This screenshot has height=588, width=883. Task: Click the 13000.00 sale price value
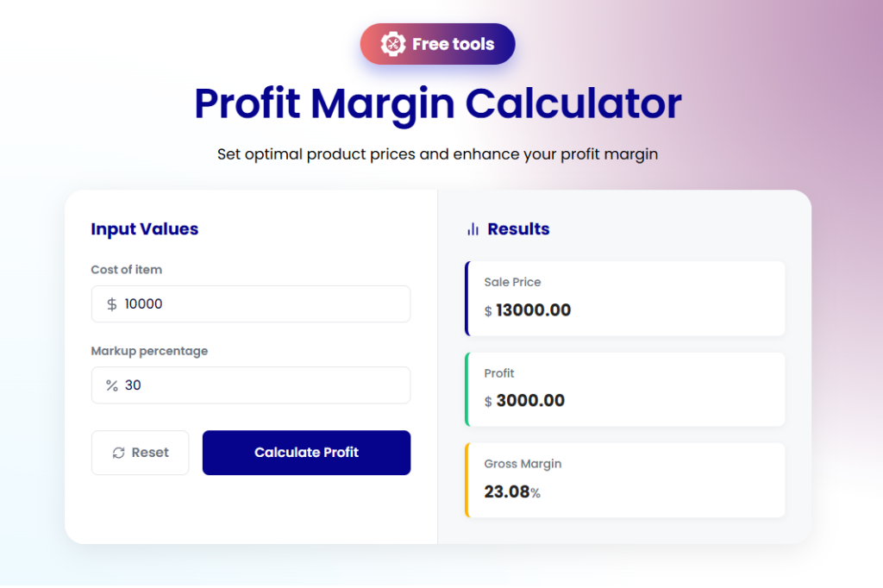pos(535,310)
